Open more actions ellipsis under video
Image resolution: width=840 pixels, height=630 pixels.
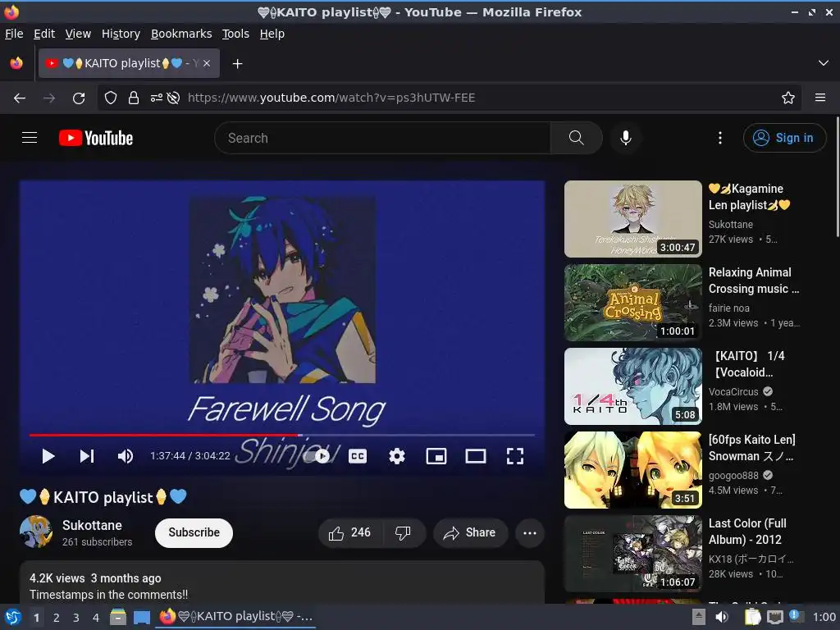(x=530, y=532)
